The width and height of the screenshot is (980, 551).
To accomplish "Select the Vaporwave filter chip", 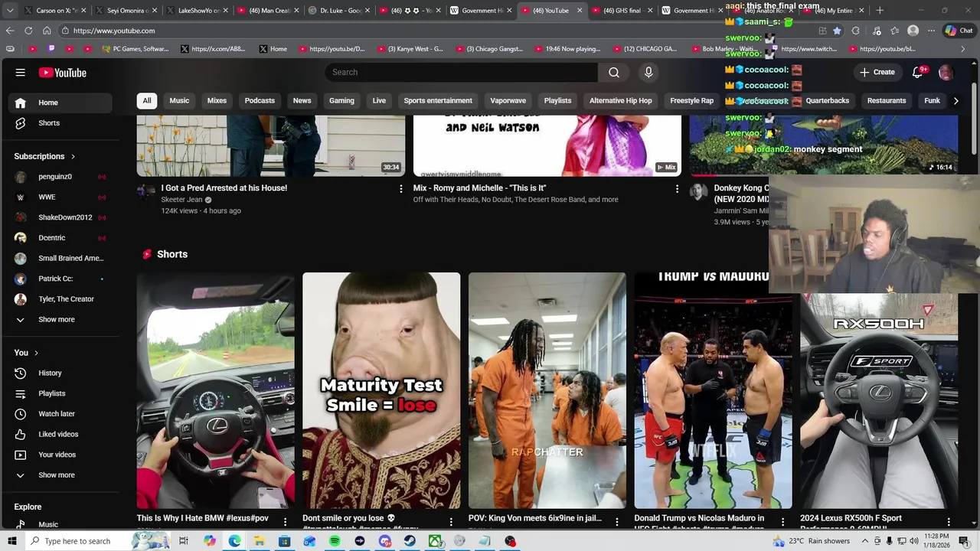I will tap(508, 101).
